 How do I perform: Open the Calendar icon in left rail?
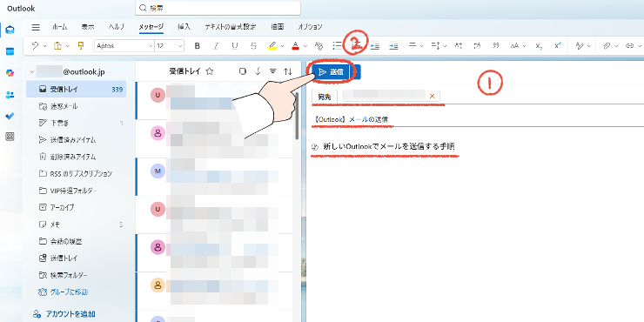pyautogui.click(x=10, y=51)
